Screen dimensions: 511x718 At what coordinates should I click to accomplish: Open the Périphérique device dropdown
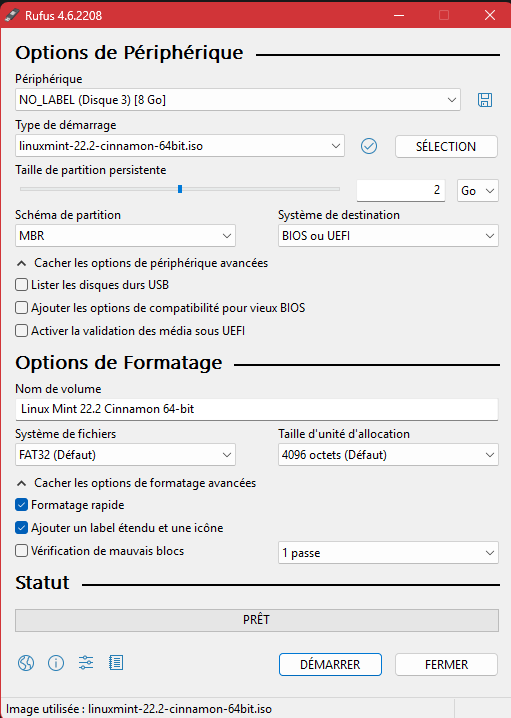point(238,100)
